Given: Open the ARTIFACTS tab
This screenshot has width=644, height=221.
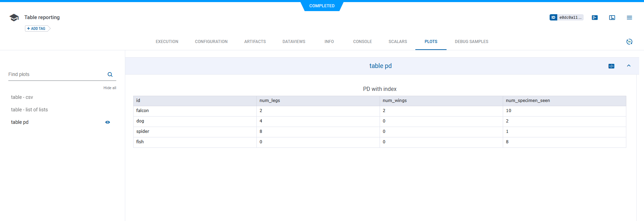Looking at the screenshot, I should click(x=255, y=42).
